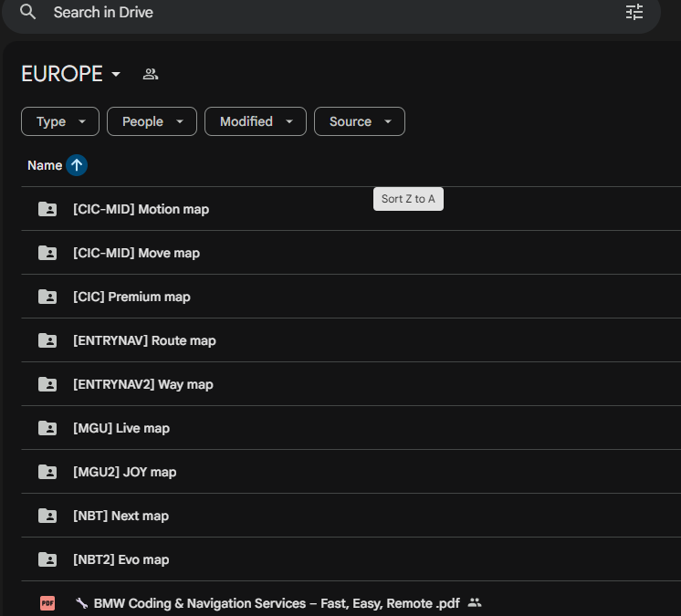Toggle name sort direction arrow
The width and height of the screenshot is (681, 616).
77,165
